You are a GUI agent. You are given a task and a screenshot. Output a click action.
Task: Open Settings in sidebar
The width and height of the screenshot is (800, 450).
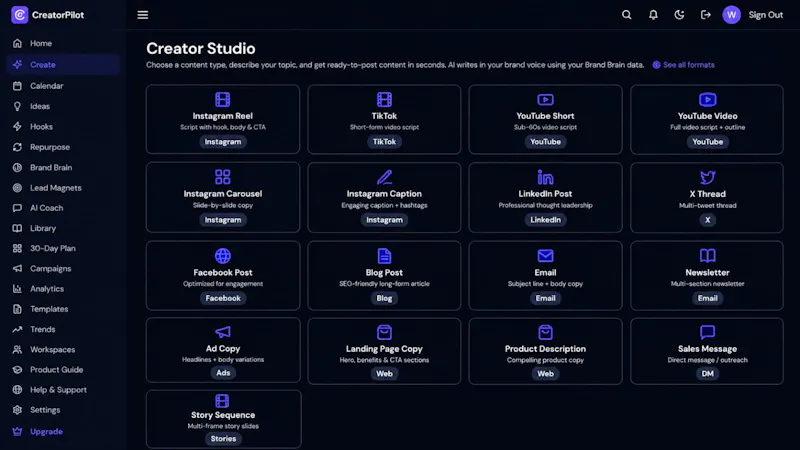click(x=63, y=410)
